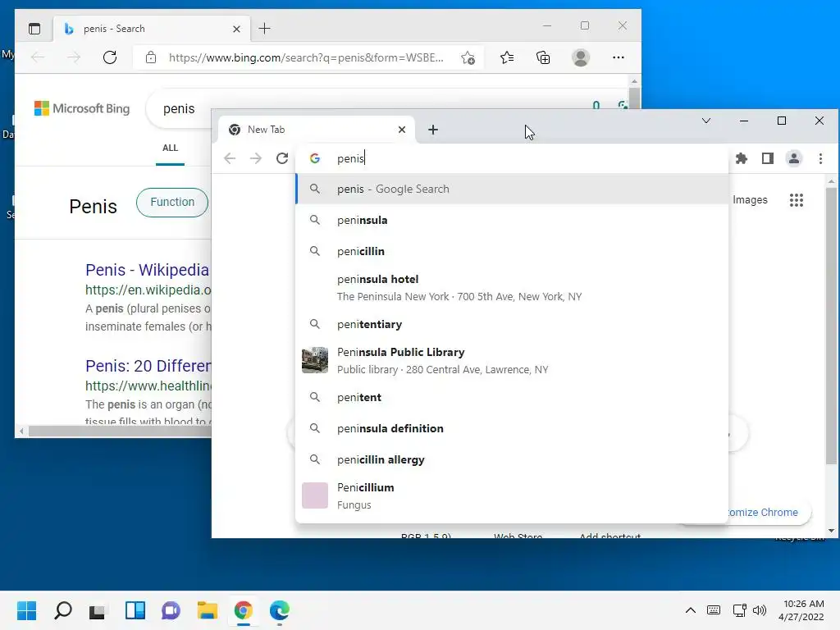Choose the peninsula hotel suggestion
The width and height of the screenshot is (840, 630).
512,288
